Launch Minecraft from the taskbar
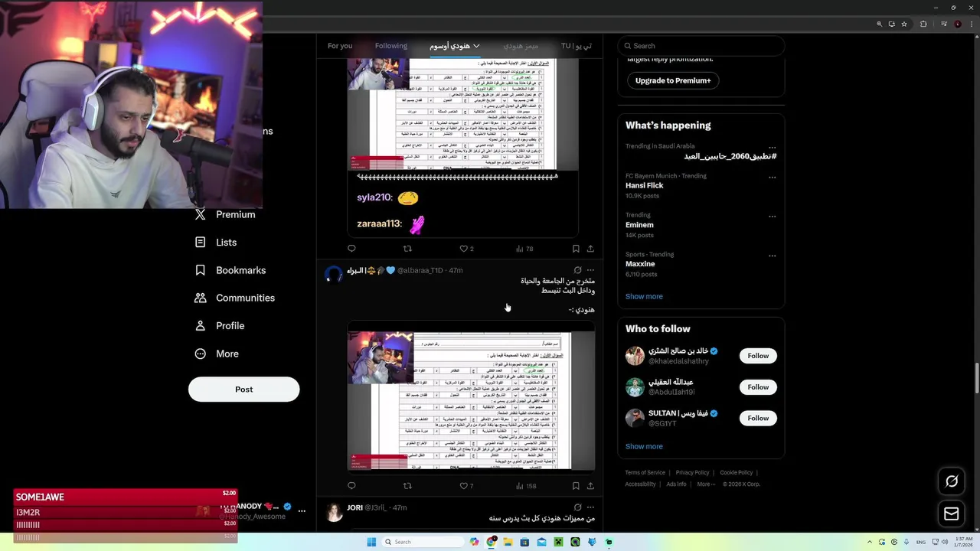 (x=558, y=542)
